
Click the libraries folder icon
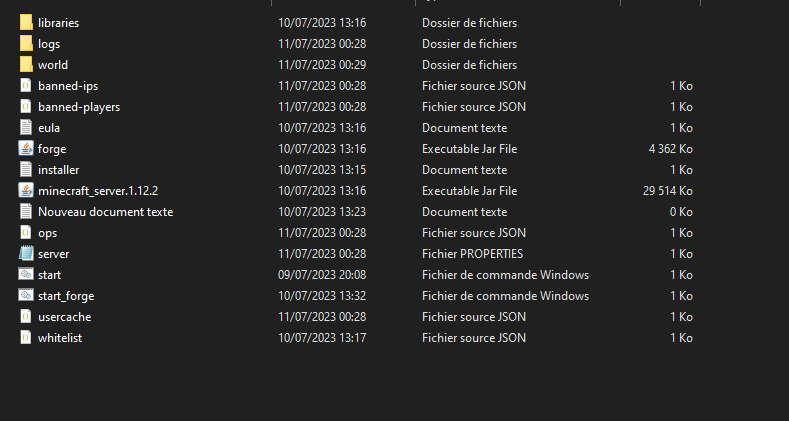(x=26, y=22)
